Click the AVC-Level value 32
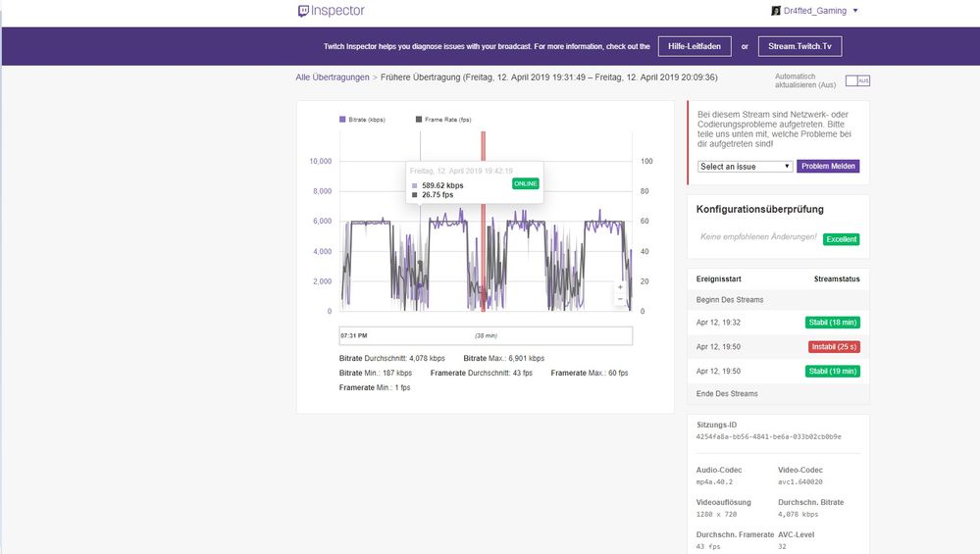This screenshot has width=980, height=554. 782,546
